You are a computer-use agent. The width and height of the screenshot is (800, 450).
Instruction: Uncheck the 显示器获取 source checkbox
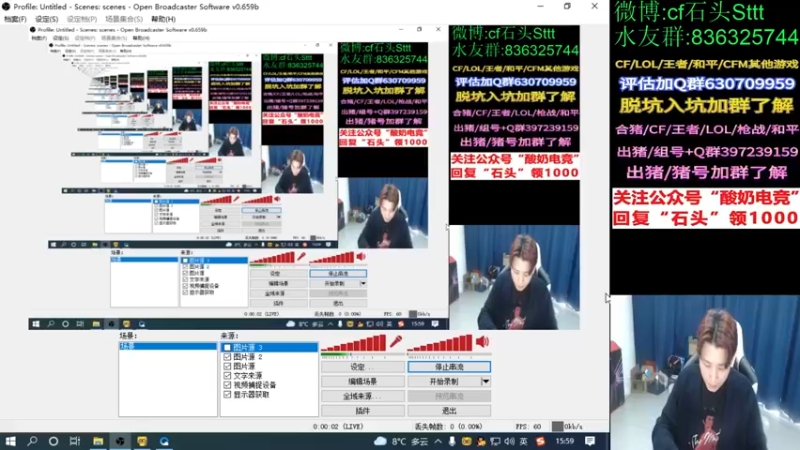228,394
